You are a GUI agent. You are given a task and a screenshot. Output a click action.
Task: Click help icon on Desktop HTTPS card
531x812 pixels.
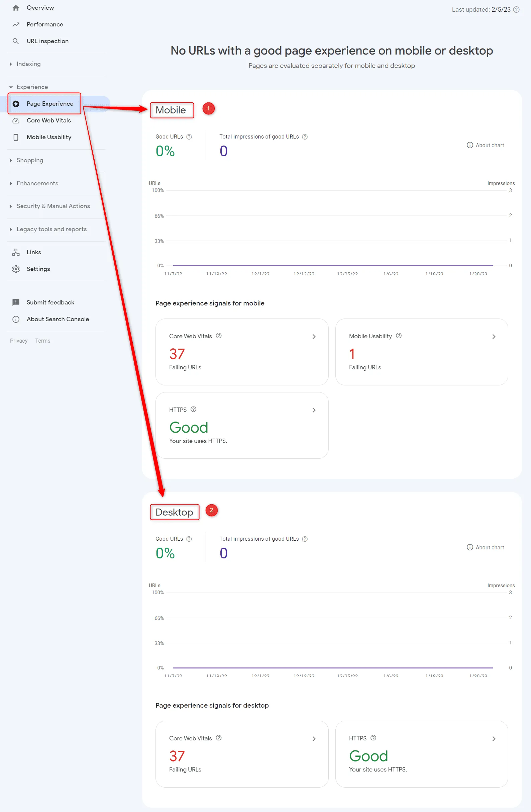tap(374, 738)
